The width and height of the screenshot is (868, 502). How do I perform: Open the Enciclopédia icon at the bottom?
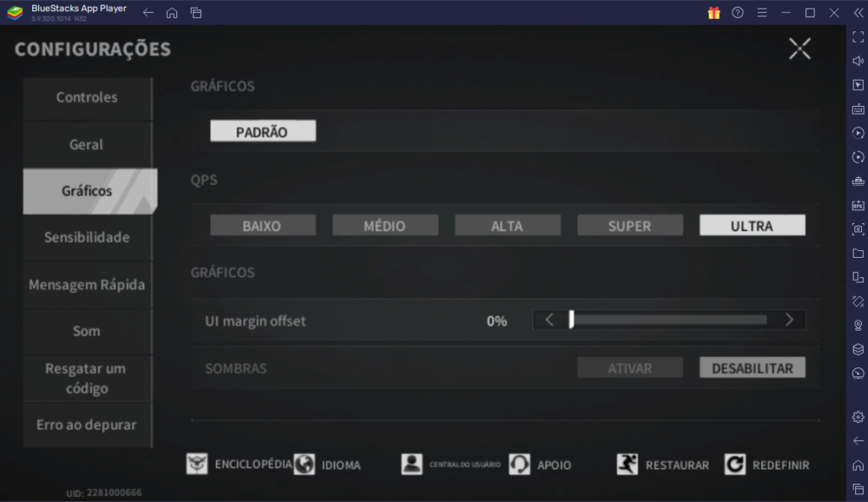[197, 464]
